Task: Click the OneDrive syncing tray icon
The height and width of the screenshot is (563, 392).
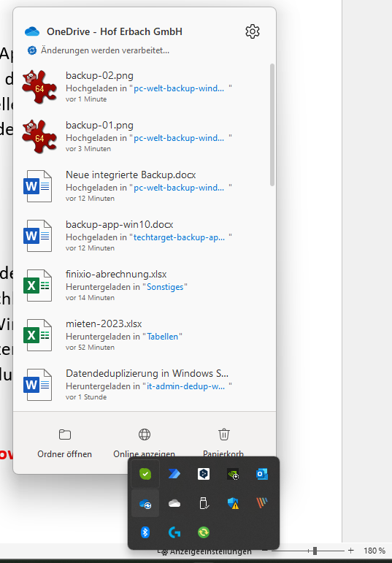Action: click(x=145, y=503)
